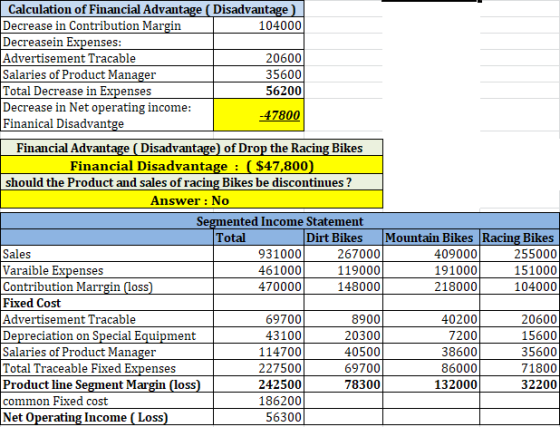Click the 'Sales' row label
Viewport: 560px width, 427px height.
coord(107,254)
